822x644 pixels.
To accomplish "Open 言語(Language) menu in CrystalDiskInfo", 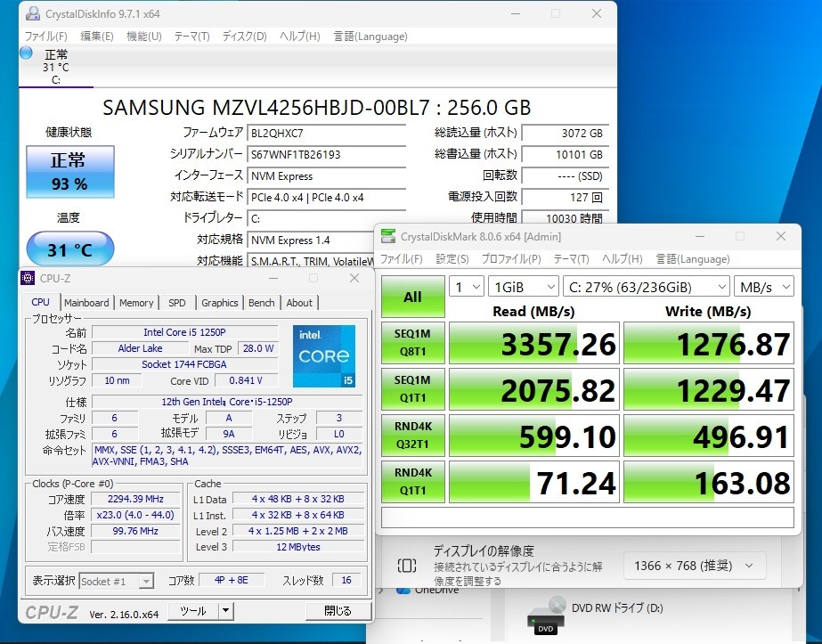I will pyautogui.click(x=370, y=37).
